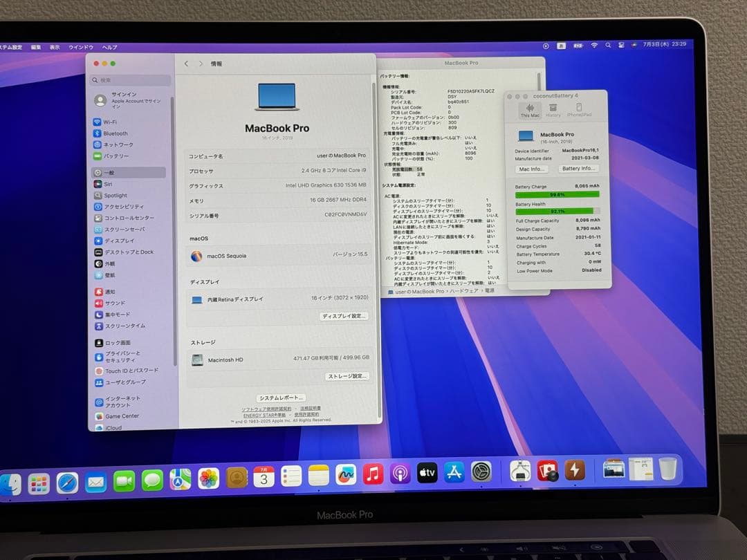Open Battery Info in coconutBattery
747x560 pixels.
click(x=579, y=168)
